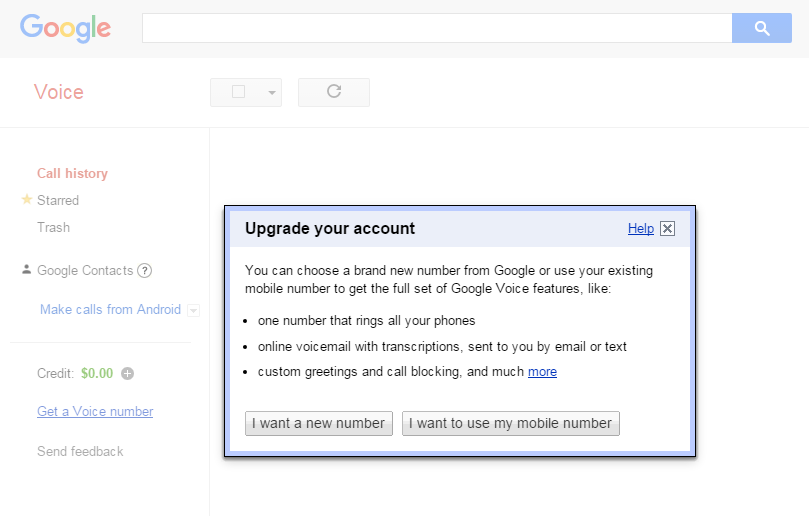The image size is (809, 516).
Task: Click the star icon beside Starred
Action: click(x=27, y=200)
